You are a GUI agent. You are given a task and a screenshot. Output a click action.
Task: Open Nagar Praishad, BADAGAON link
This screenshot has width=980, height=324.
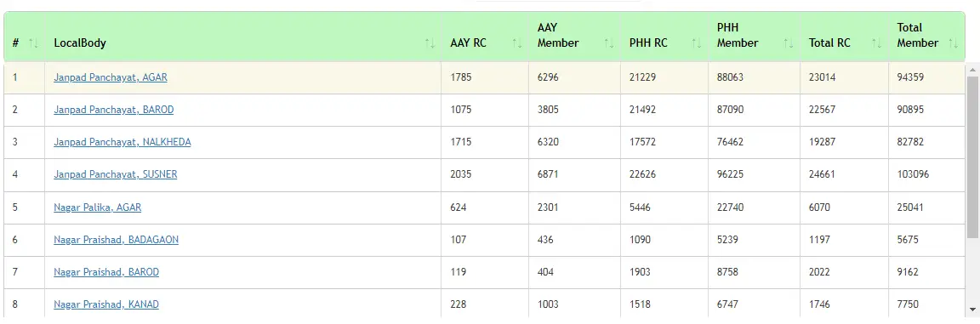click(117, 240)
